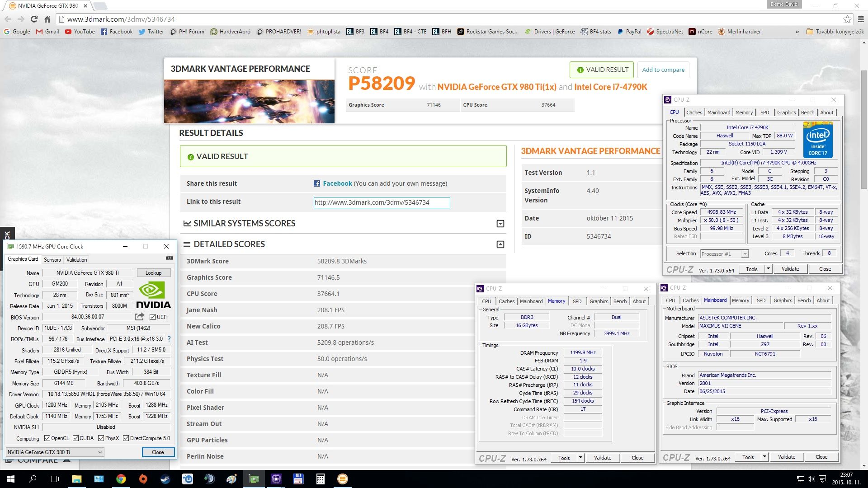This screenshot has height=488, width=868.
Task: Toggle the DirectCompute 5.0 checkbox
Action: 126,438
